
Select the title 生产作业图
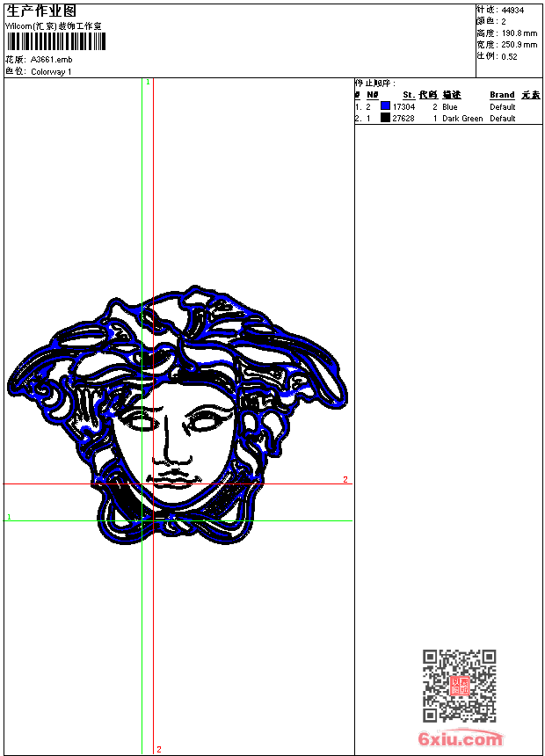pos(41,11)
